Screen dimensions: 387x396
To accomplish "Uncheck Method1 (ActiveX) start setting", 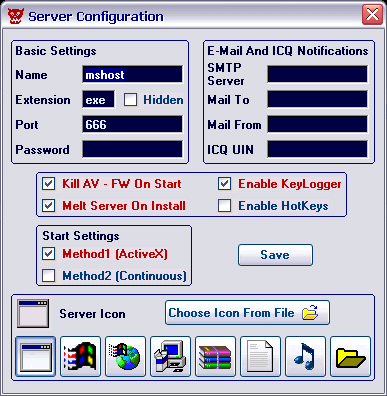I will click(49, 254).
